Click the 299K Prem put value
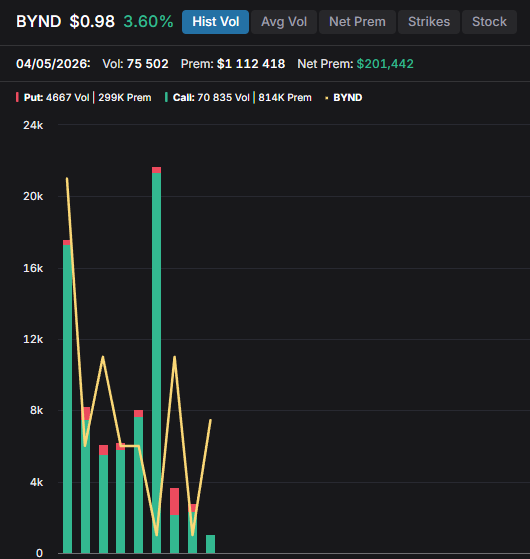This screenshot has width=530, height=559. click(x=124, y=97)
